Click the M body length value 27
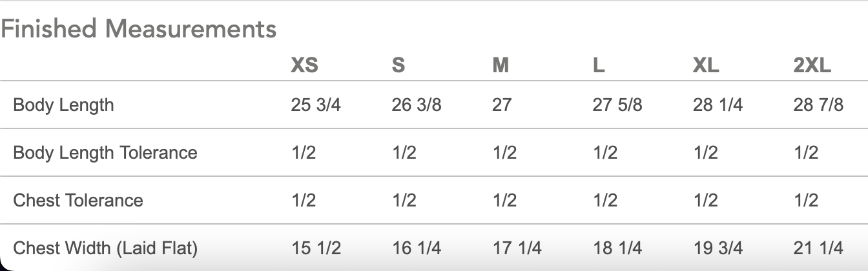This screenshot has height=271, width=868. [x=502, y=105]
